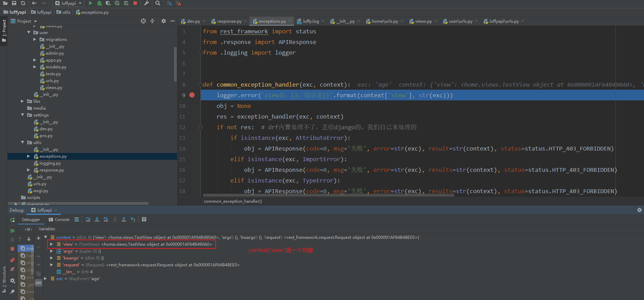This screenshot has height=300, width=644.
Task: Click the green debug bug icon in toolbar
Action: pos(99,3)
